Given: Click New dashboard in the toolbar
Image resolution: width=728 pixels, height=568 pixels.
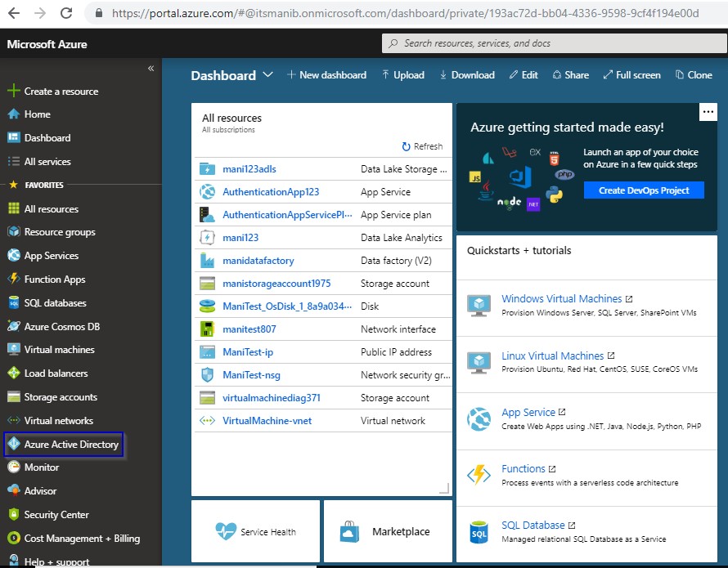Looking at the screenshot, I should point(327,74).
